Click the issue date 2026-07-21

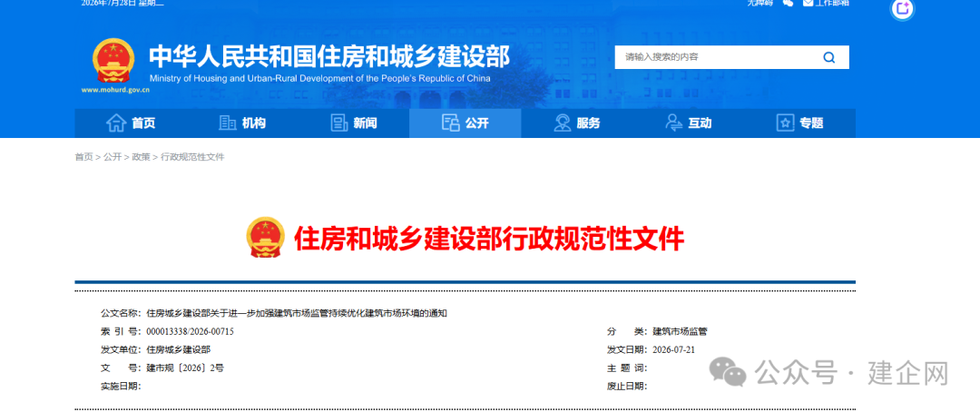[673, 349]
